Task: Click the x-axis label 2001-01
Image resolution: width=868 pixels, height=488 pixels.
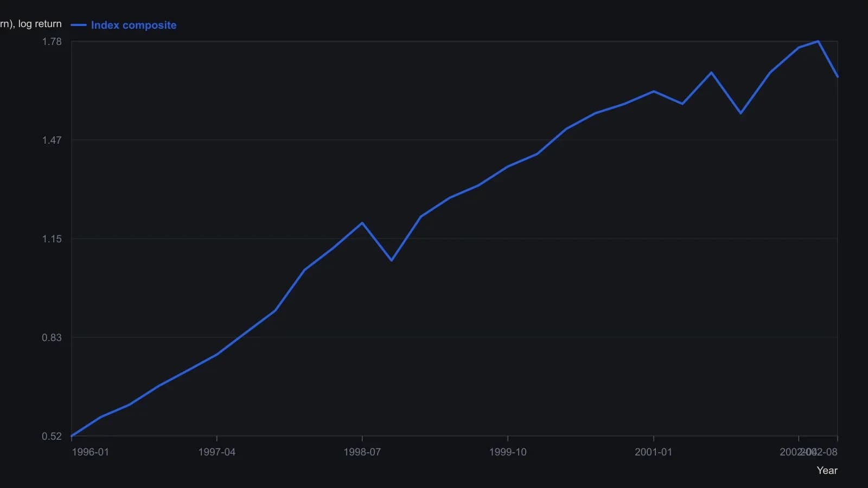Action: [x=653, y=452]
